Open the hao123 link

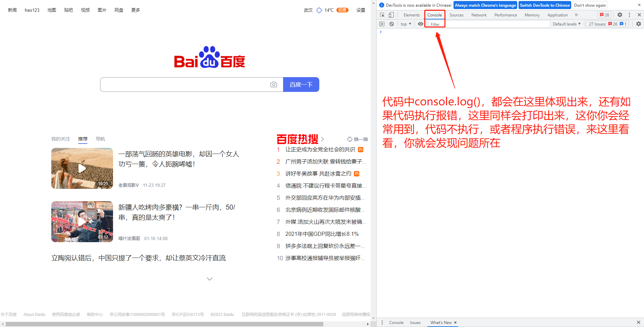coord(32,10)
